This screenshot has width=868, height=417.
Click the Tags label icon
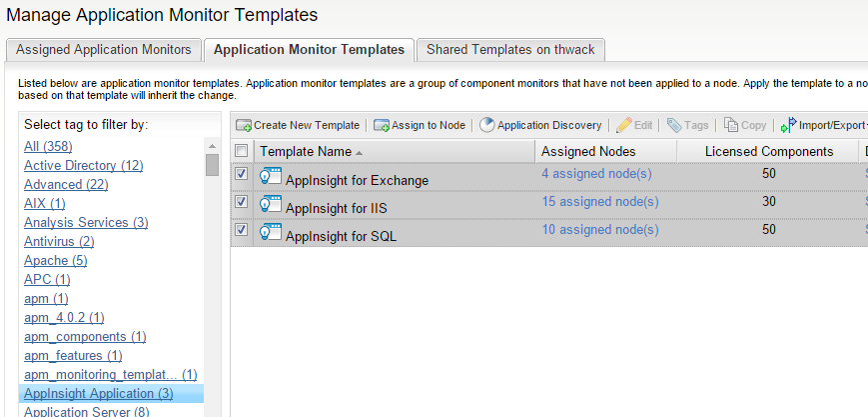pyautogui.click(x=674, y=125)
